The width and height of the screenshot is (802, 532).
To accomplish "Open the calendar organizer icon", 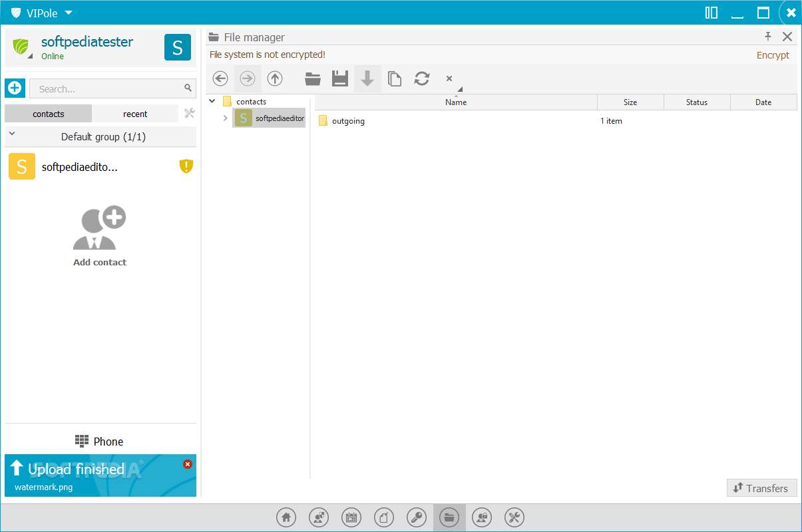I will 351,517.
